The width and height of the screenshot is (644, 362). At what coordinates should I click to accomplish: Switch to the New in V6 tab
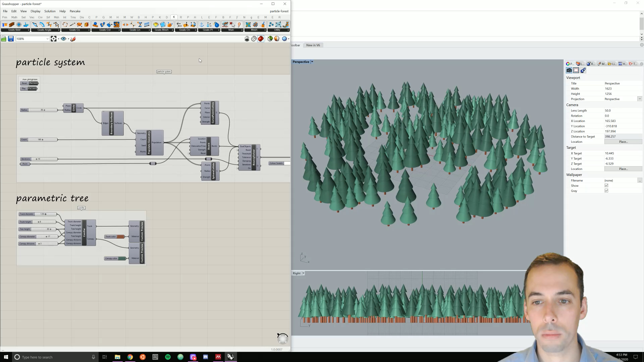pyautogui.click(x=313, y=45)
